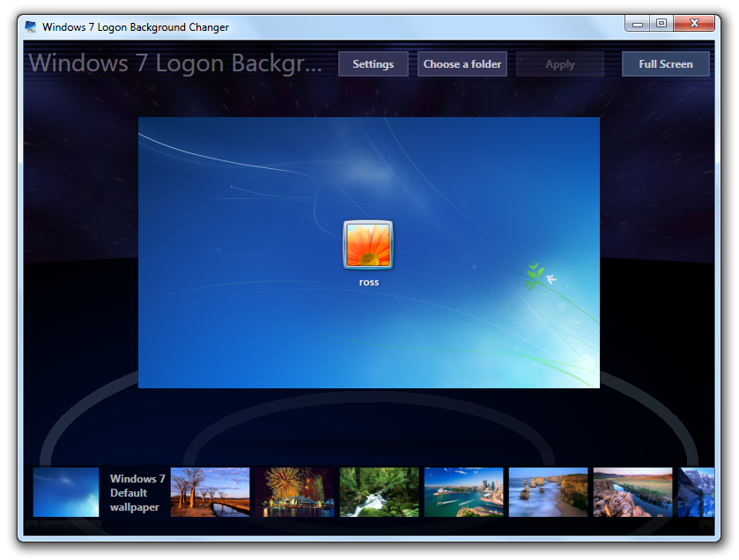Select the Sydney harbour aerial thumbnail
739x560 pixels.
[463, 492]
